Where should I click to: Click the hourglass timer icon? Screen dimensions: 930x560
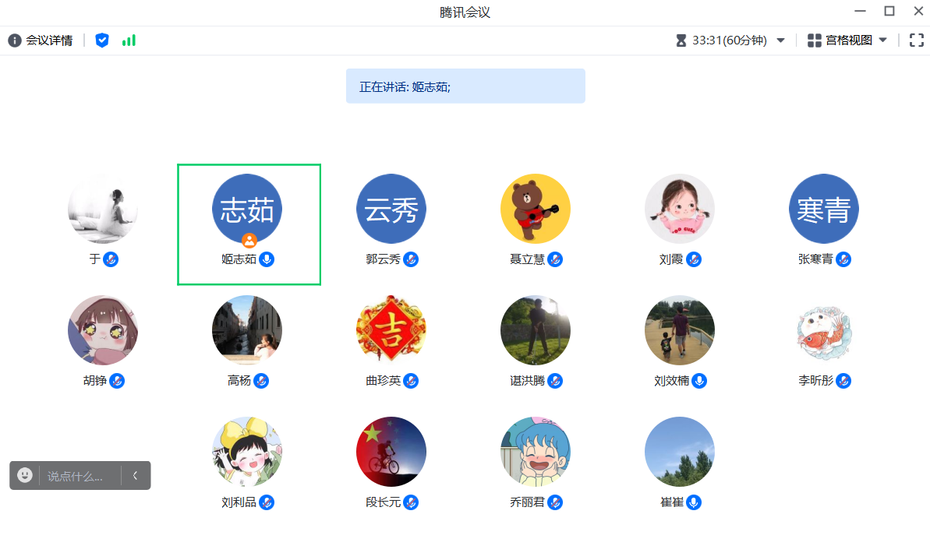click(681, 41)
